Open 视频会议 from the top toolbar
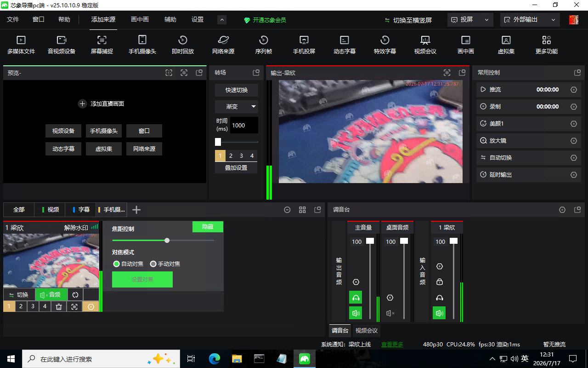The image size is (588, 368). pos(425,45)
